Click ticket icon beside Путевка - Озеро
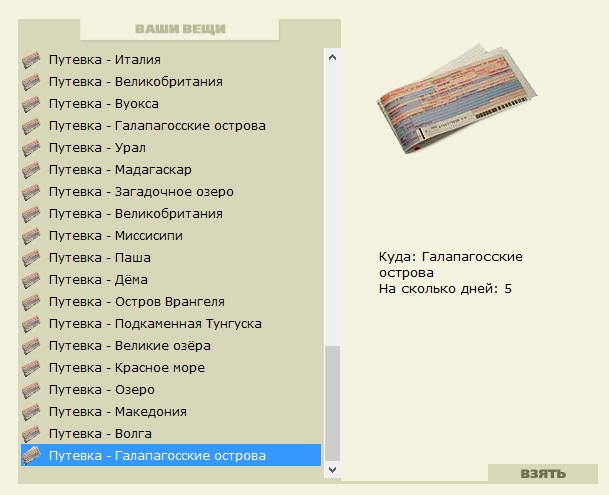 (31, 390)
